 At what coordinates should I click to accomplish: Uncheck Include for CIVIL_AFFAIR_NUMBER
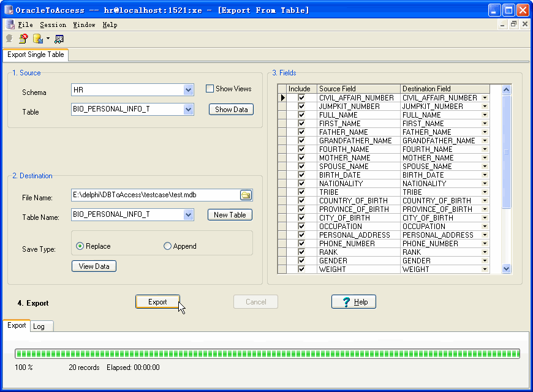coord(301,98)
